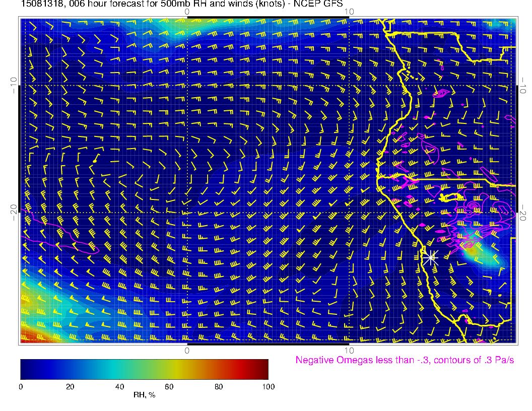Click the top longitude label 10

pos(349,12)
